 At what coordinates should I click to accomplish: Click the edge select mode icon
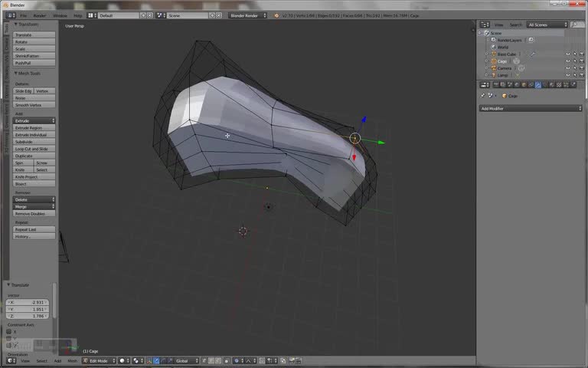pos(211,360)
